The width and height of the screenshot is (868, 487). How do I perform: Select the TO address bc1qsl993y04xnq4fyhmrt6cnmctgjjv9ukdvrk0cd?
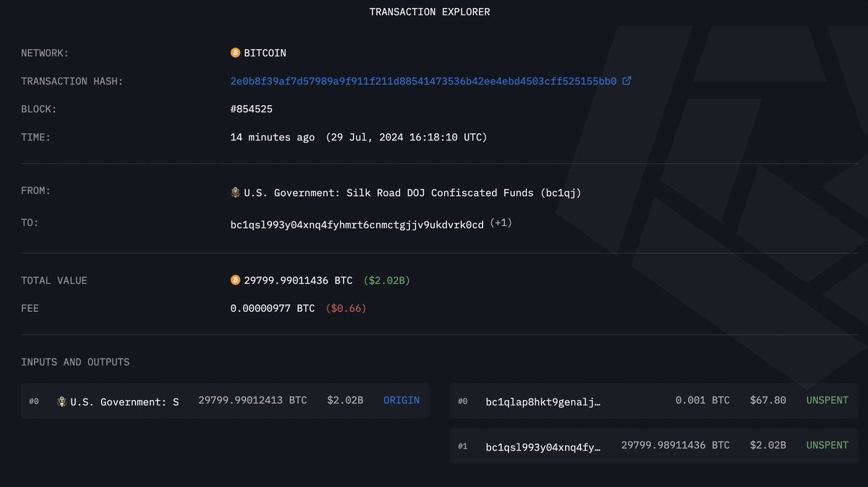click(x=357, y=225)
